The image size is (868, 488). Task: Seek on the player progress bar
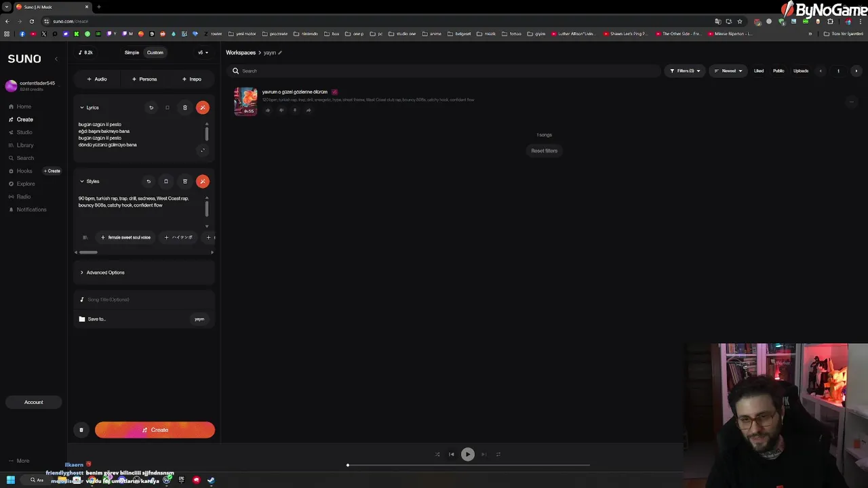(x=468, y=465)
